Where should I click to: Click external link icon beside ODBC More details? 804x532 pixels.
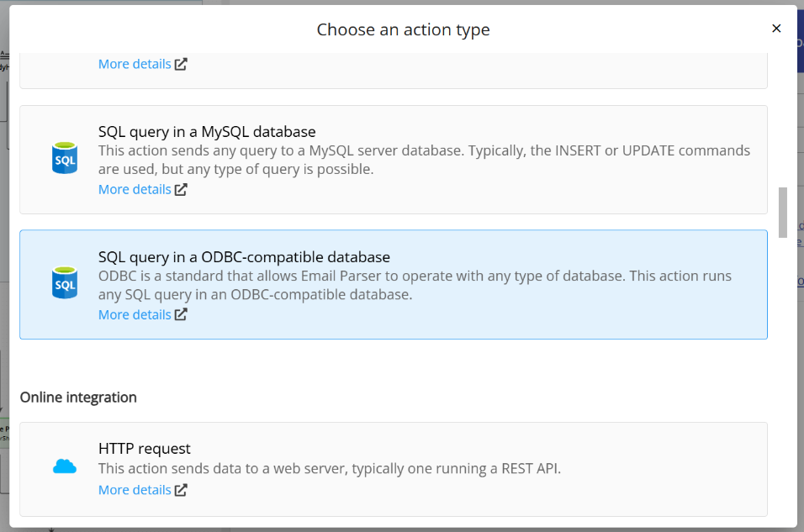coord(181,314)
